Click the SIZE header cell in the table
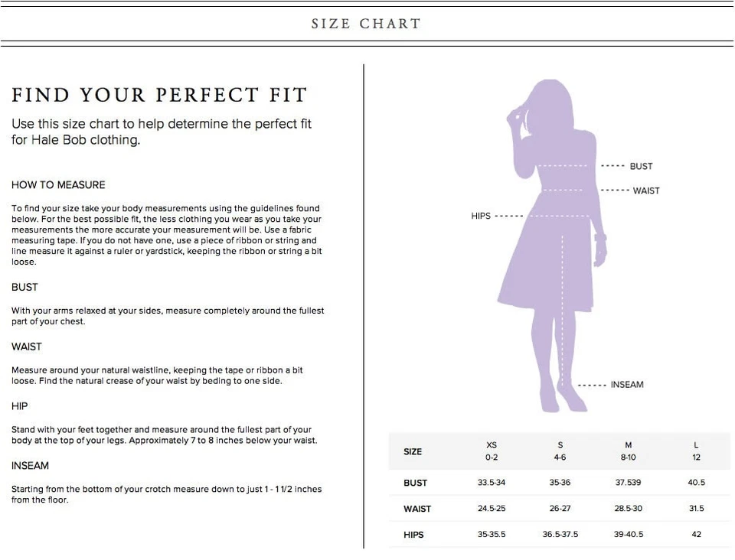Screen dimensions: 735x560 413,451
